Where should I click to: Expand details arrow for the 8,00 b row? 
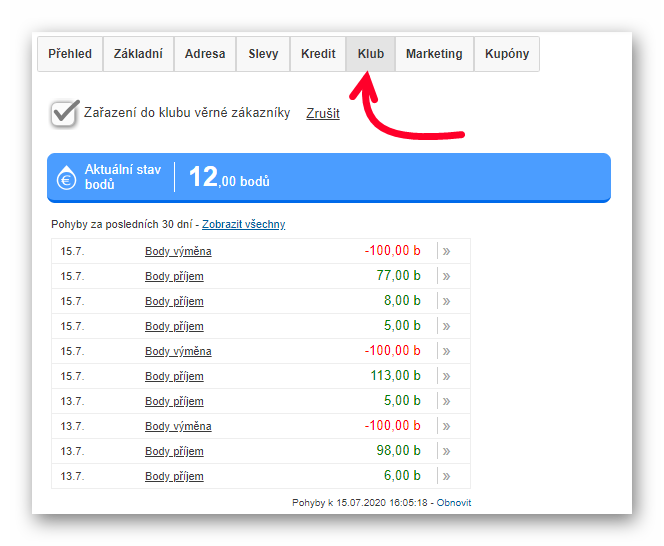tap(446, 301)
